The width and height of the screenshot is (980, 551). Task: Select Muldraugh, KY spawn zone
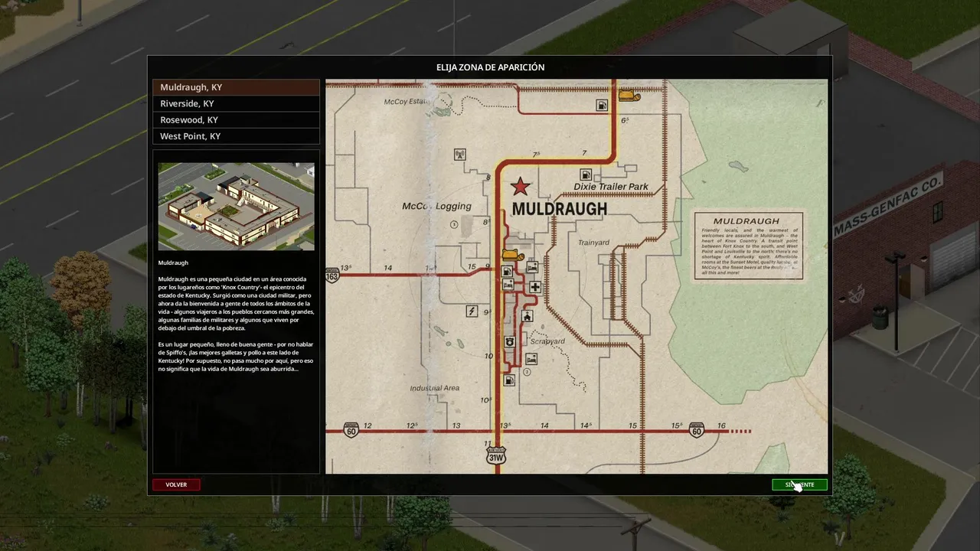click(236, 87)
